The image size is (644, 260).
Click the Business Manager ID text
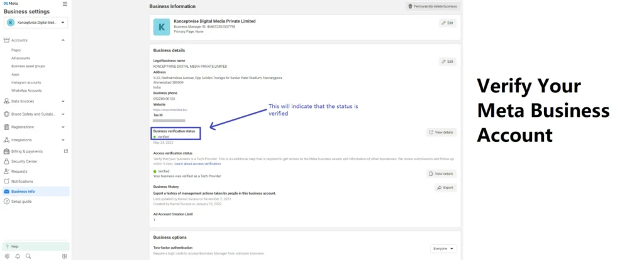point(204,26)
